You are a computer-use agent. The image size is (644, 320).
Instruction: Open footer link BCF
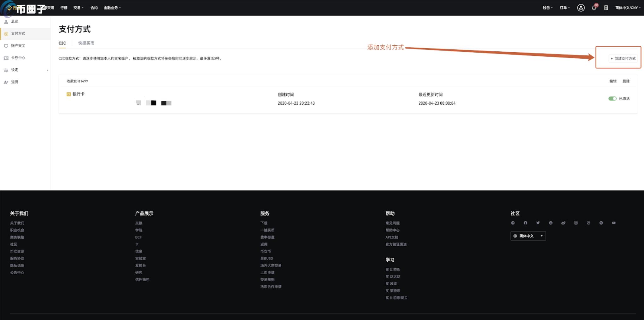[138, 237]
